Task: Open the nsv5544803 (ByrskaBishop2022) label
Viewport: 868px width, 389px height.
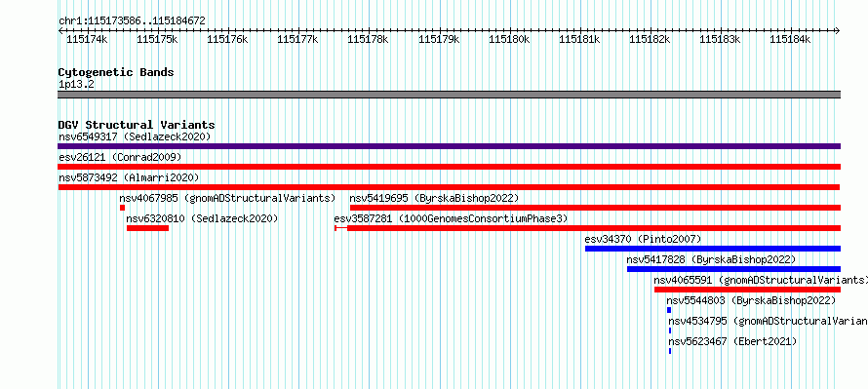Action: (751, 300)
